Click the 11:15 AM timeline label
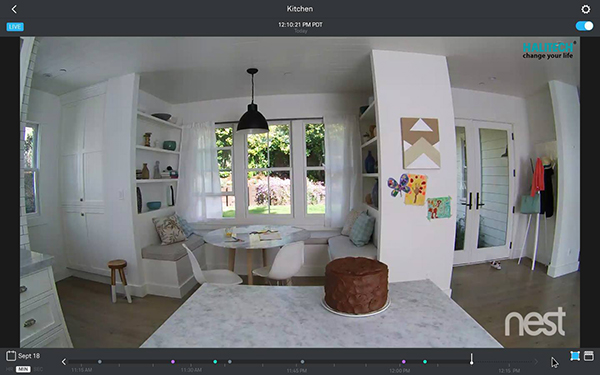The image size is (600, 375). [x=82, y=370]
